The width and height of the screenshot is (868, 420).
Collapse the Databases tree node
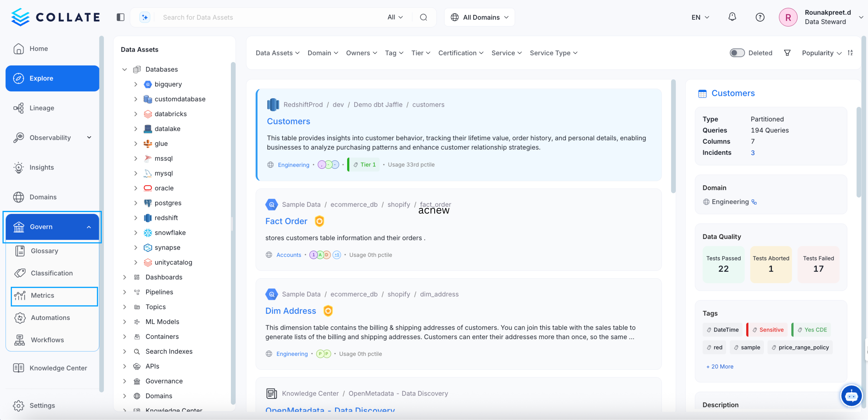click(x=125, y=69)
